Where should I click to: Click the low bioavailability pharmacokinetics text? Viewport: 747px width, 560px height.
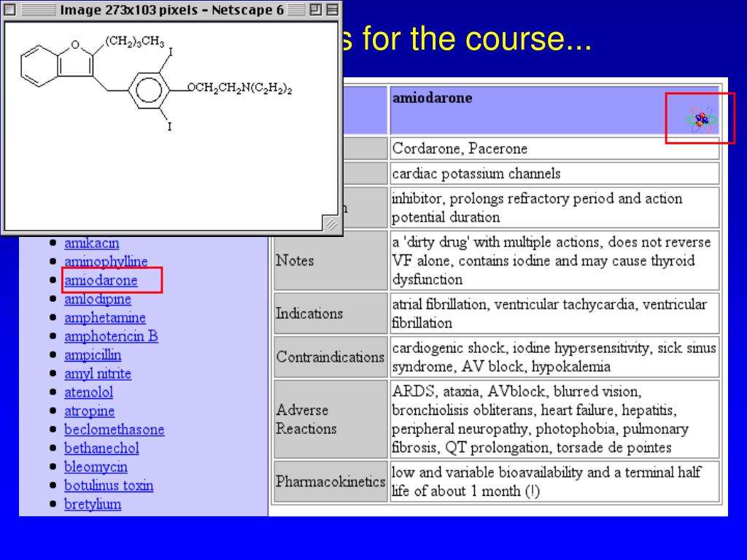546,481
